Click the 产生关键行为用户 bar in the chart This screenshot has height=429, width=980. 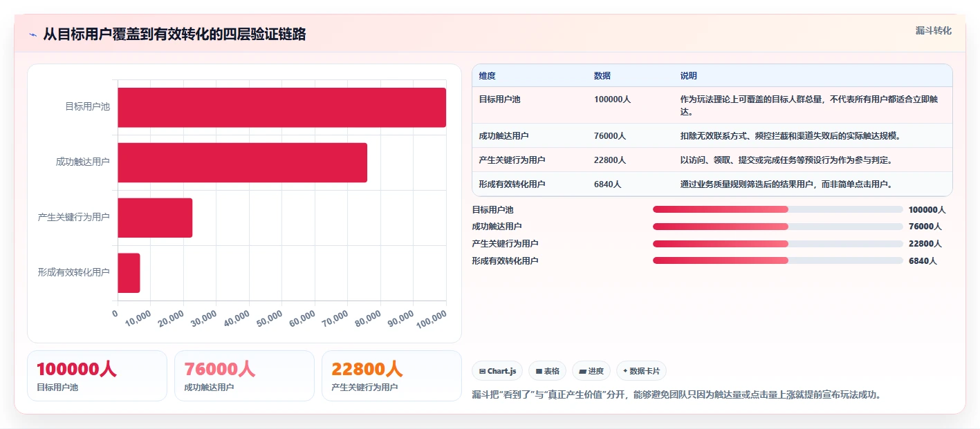pos(155,218)
